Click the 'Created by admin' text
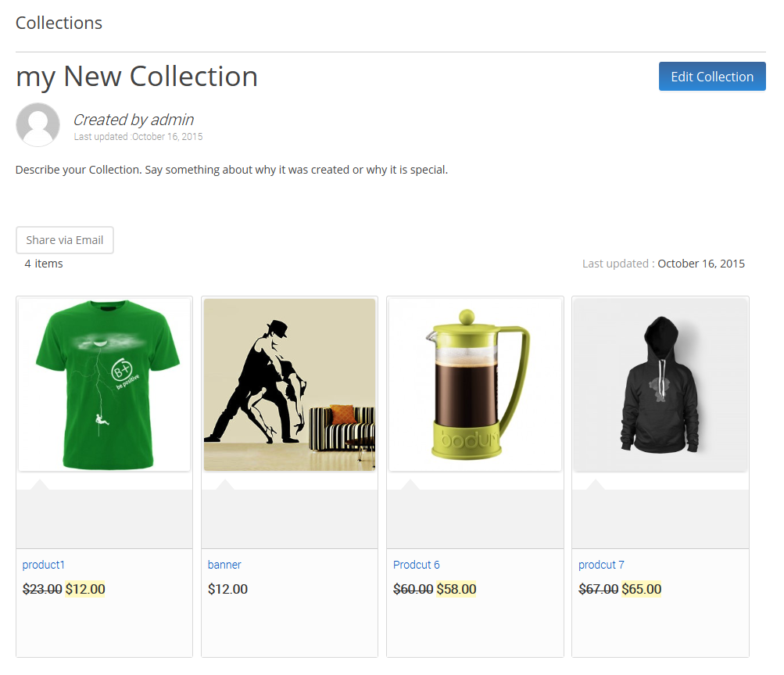784x675 pixels. point(133,120)
